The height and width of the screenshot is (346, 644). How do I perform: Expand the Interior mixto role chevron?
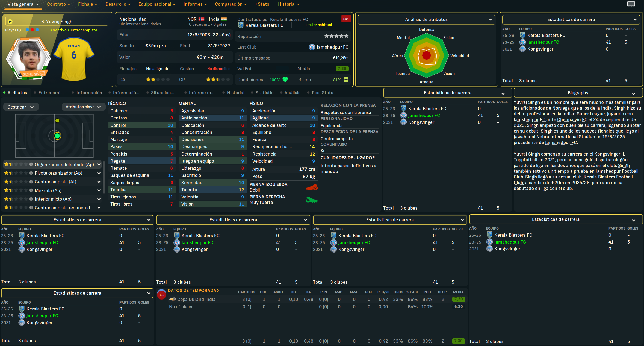click(x=99, y=199)
